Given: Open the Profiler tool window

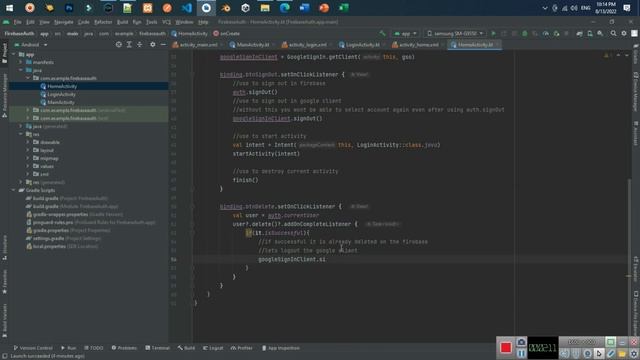Looking at the screenshot, I should [242, 348].
